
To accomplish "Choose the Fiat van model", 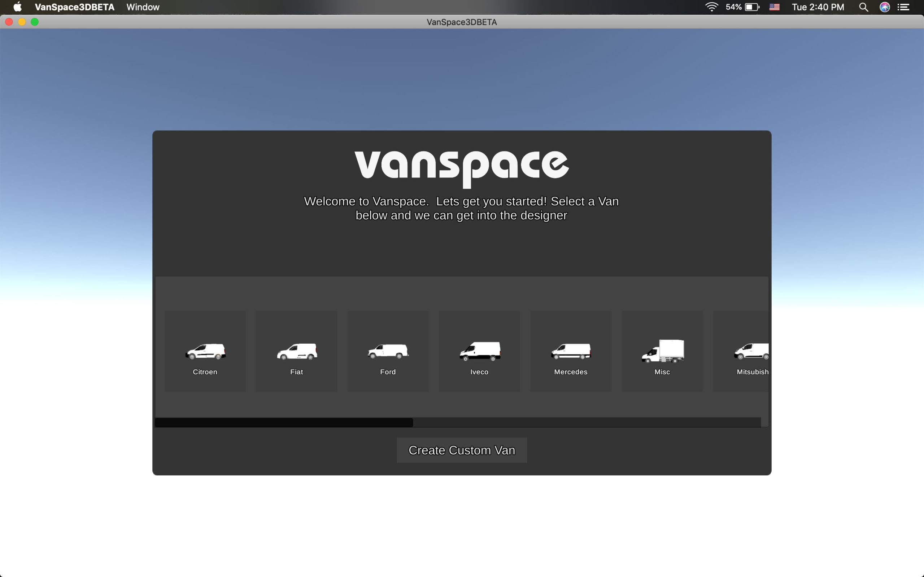I will click(296, 351).
